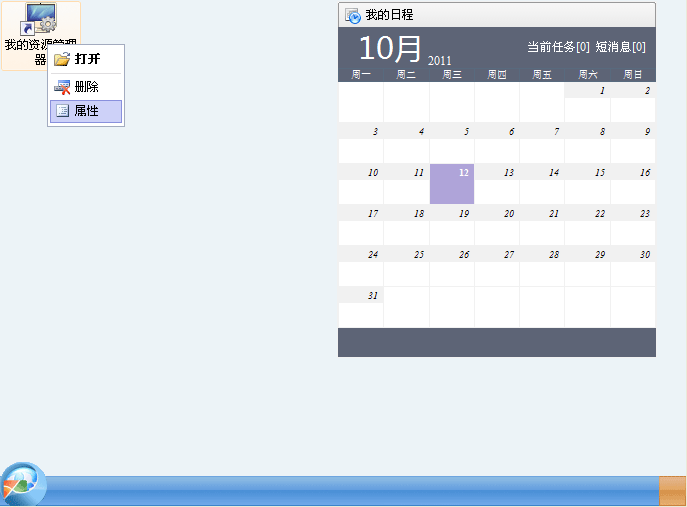Select date 31 in the calendar
The height and width of the screenshot is (507, 687).
point(361,307)
